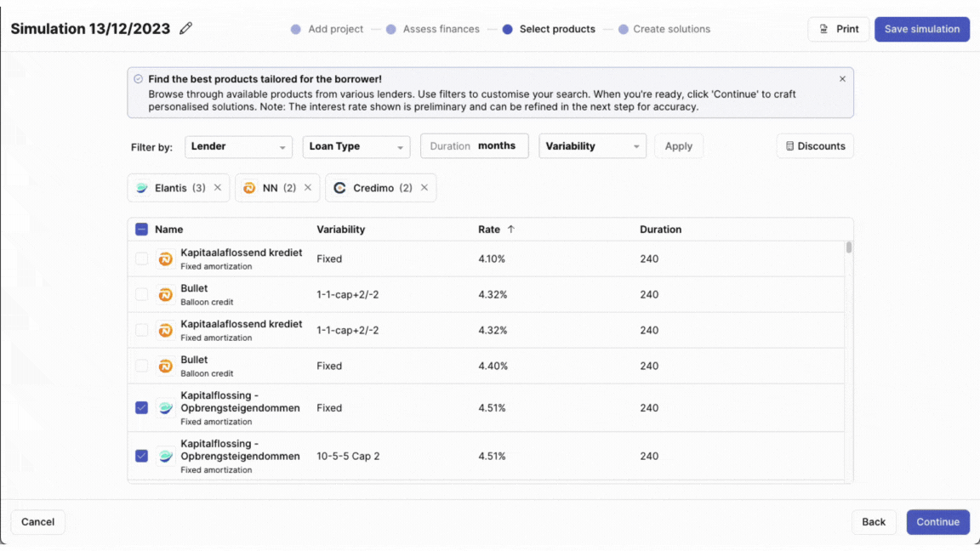
Task: Click the Duration months input field
Action: 475,145
